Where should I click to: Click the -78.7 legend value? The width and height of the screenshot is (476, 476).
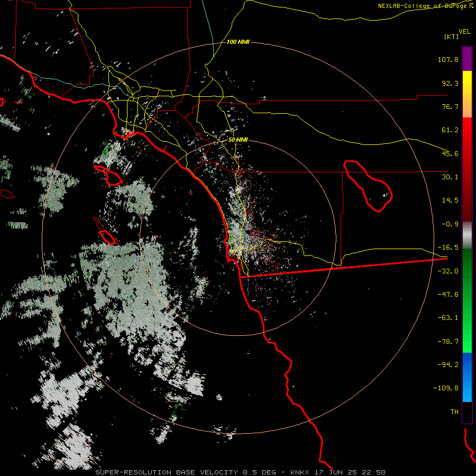click(448, 342)
